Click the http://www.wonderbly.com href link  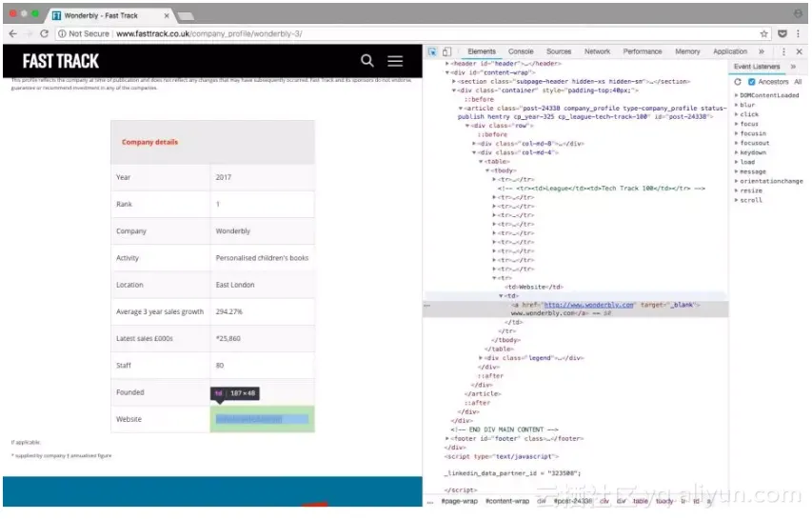589,305
